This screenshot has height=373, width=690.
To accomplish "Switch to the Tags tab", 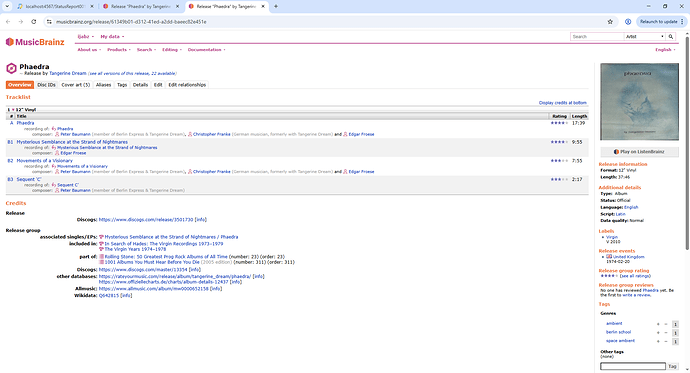I will click(122, 85).
